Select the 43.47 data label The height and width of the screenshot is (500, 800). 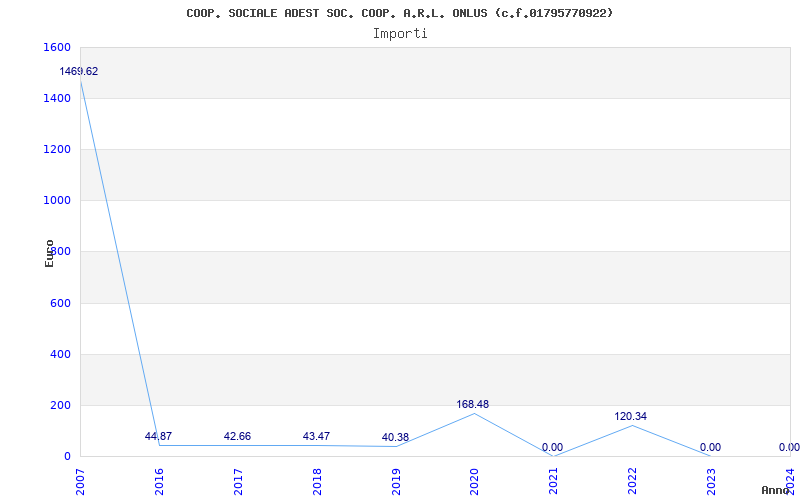pos(316,437)
